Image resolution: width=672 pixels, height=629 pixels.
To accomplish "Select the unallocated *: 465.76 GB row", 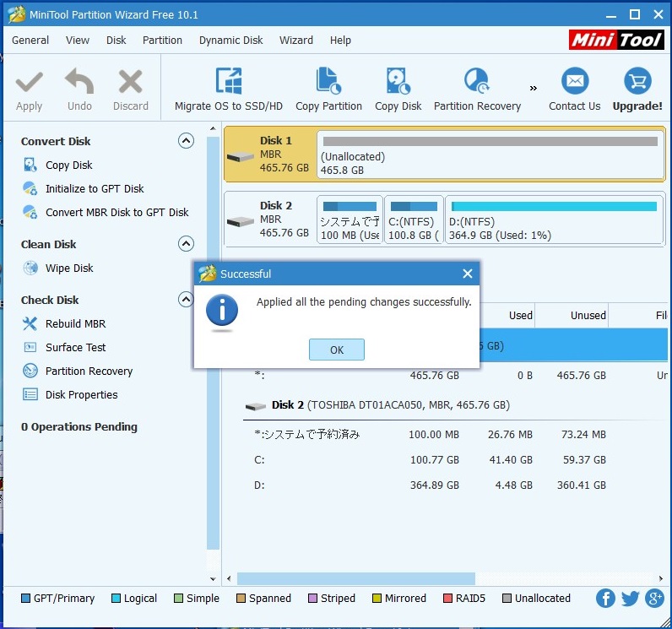I will click(x=455, y=376).
